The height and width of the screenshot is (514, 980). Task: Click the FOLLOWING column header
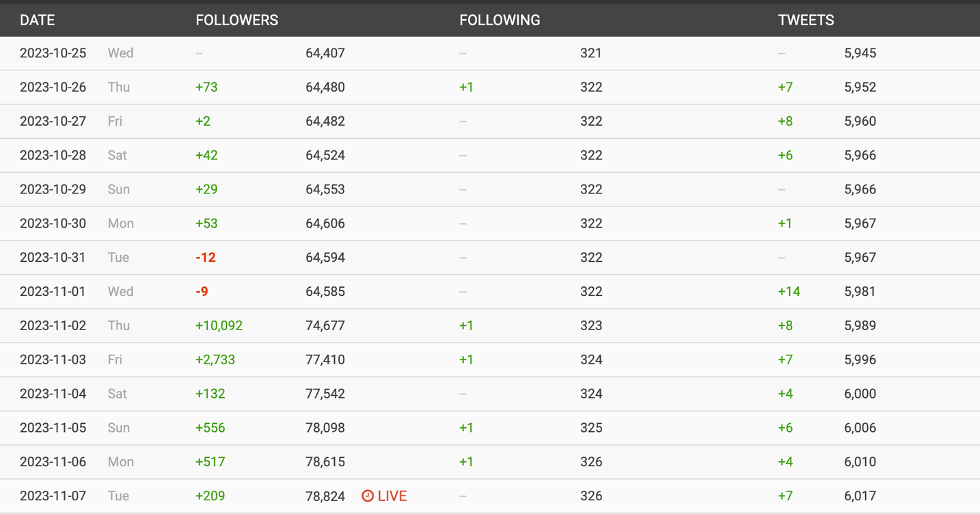pyautogui.click(x=500, y=20)
